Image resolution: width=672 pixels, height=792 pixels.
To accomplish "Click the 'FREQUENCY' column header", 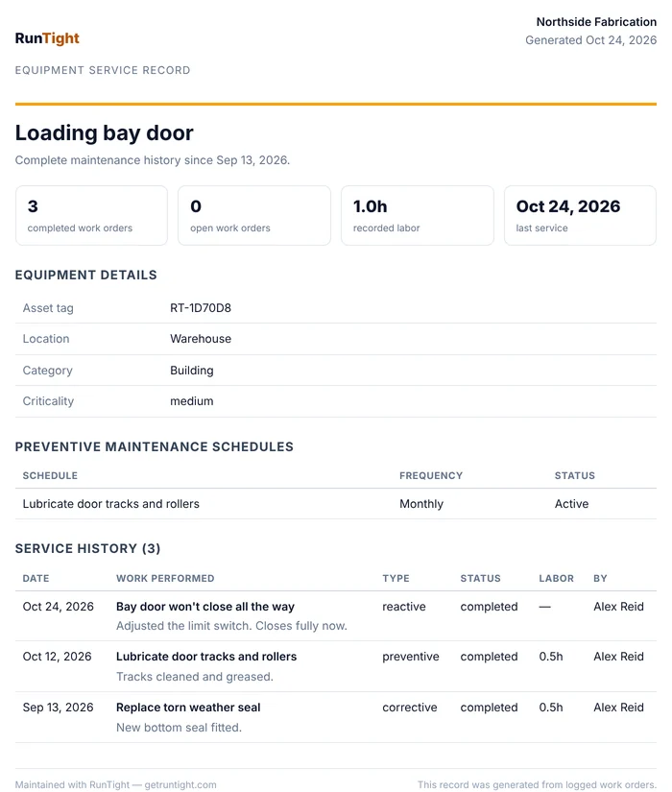I will (x=431, y=475).
